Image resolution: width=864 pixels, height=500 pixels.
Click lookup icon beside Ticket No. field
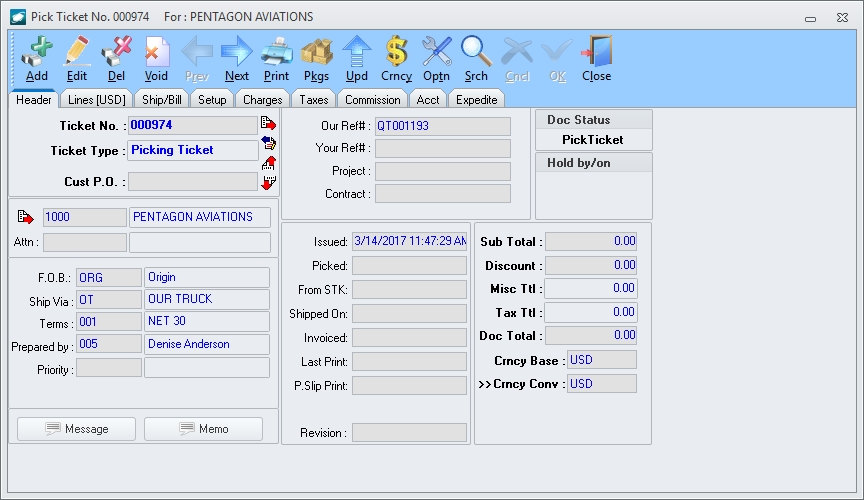pos(268,123)
